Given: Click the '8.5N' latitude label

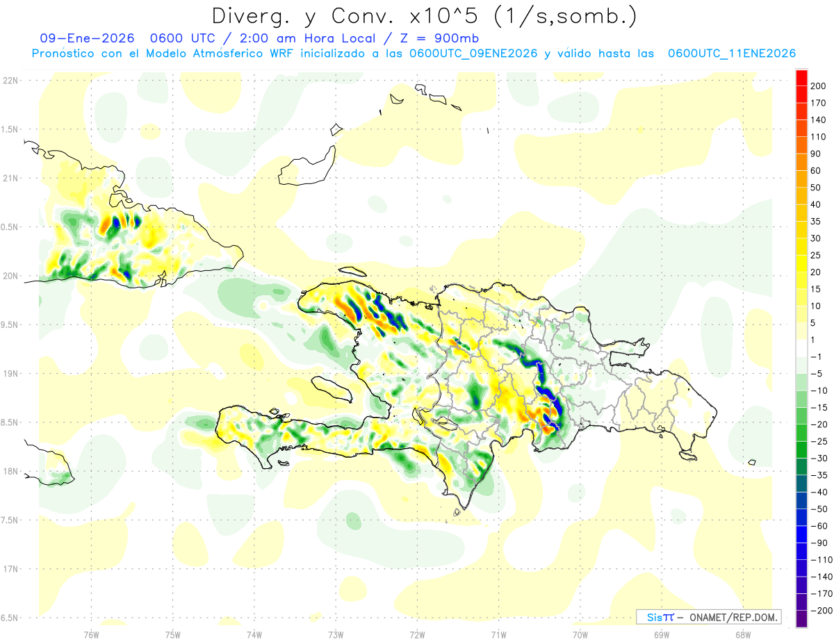Looking at the screenshot, I should [9, 422].
